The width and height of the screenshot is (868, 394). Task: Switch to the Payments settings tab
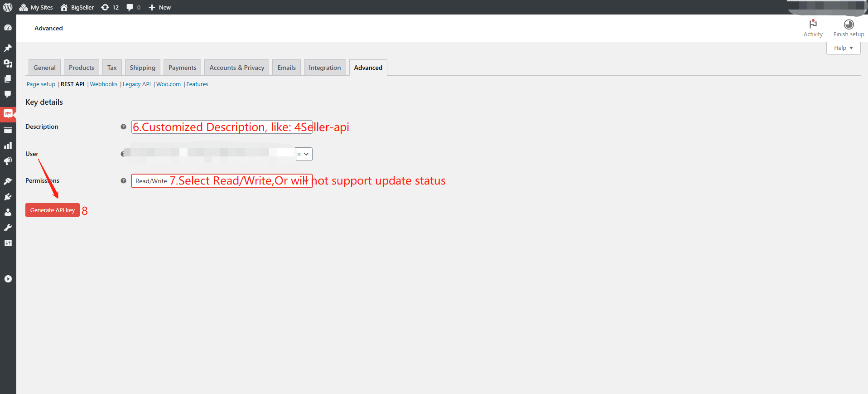click(x=182, y=68)
